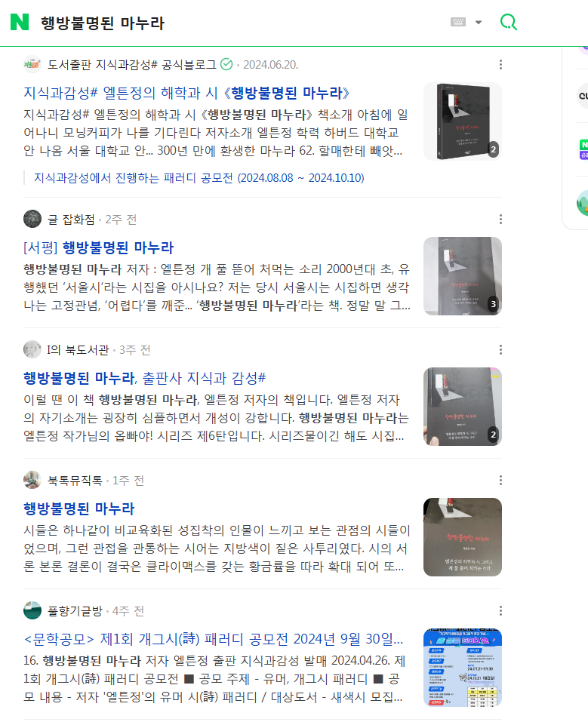This screenshot has height=722, width=588.
Task: Click the 풀향기글방 profile avatar
Action: click(x=32, y=610)
